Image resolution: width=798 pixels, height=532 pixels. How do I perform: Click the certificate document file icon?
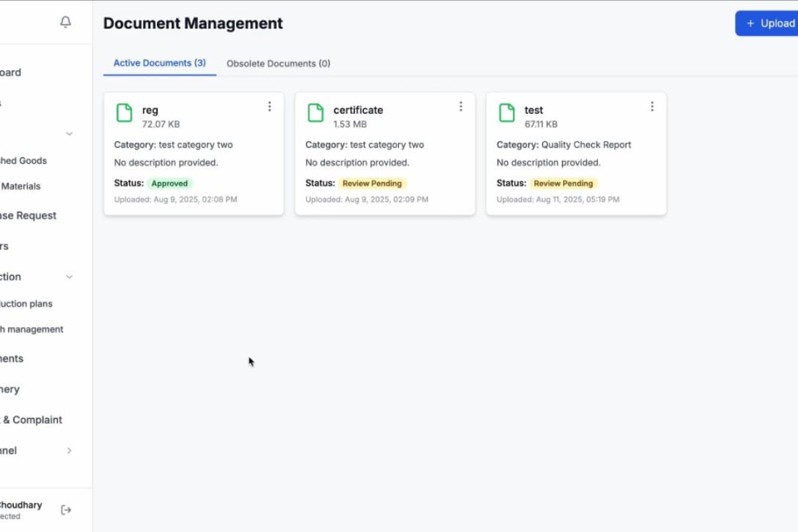pos(315,113)
